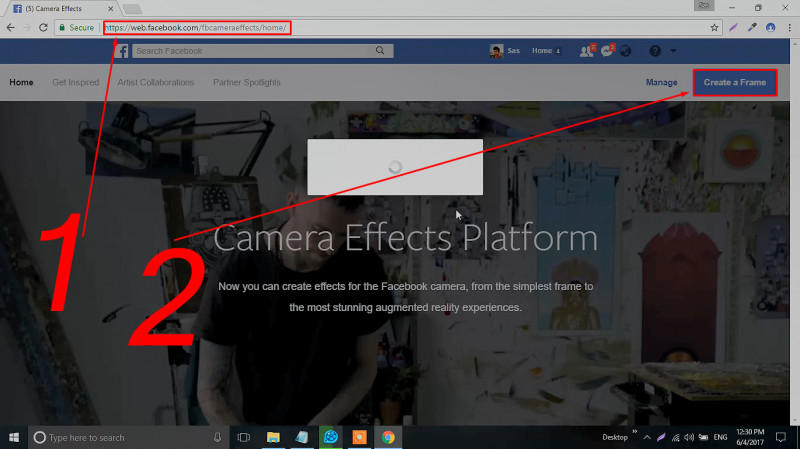
Task: Open network settings tray icon
Action: coord(676,437)
